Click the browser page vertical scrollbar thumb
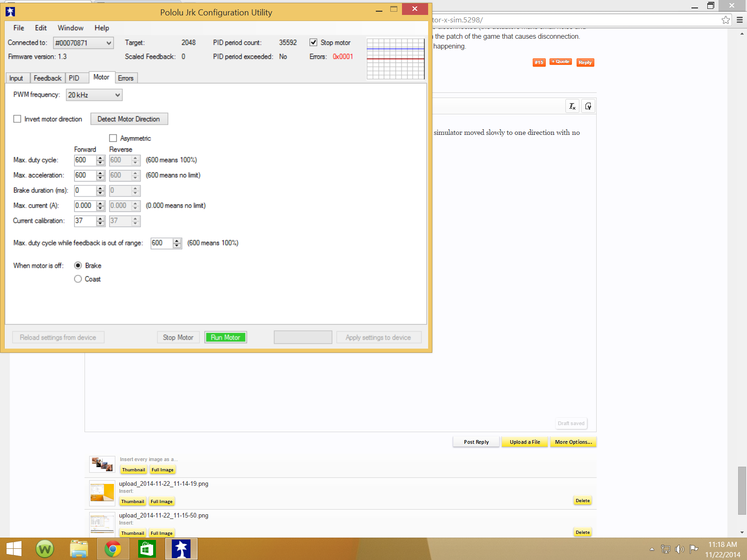The image size is (747, 560). pyautogui.click(x=742, y=490)
